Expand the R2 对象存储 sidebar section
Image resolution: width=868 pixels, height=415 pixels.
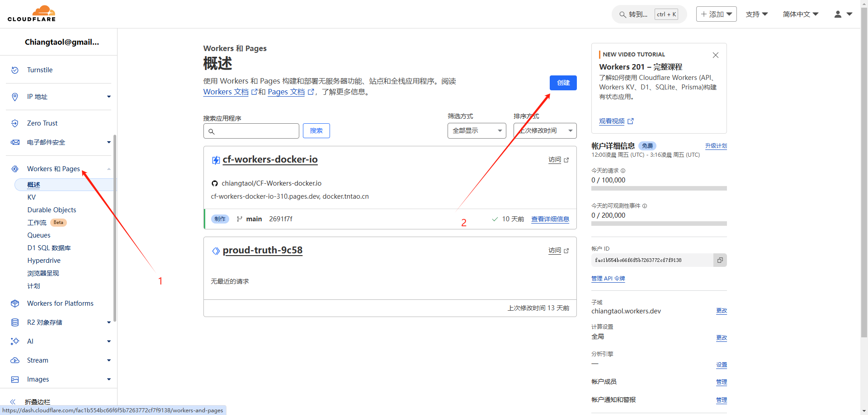point(108,322)
